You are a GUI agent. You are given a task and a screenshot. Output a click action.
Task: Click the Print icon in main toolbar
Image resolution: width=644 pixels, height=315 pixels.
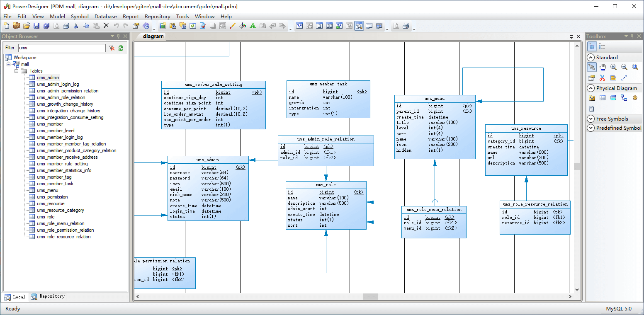coord(66,26)
